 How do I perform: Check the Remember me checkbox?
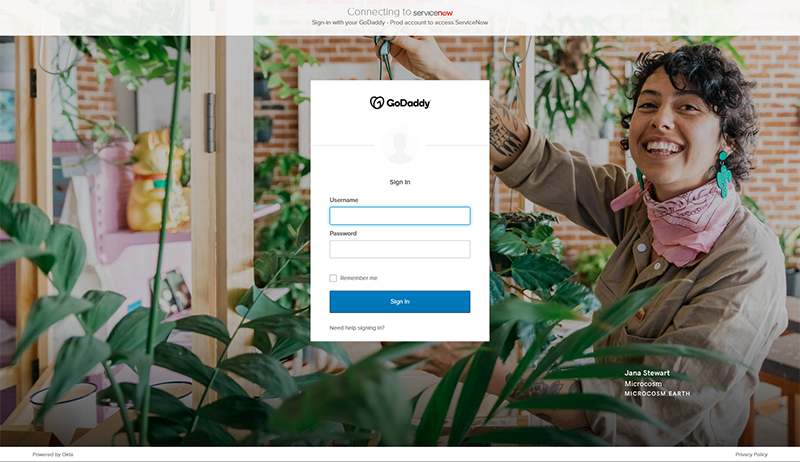click(x=333, y=278)
